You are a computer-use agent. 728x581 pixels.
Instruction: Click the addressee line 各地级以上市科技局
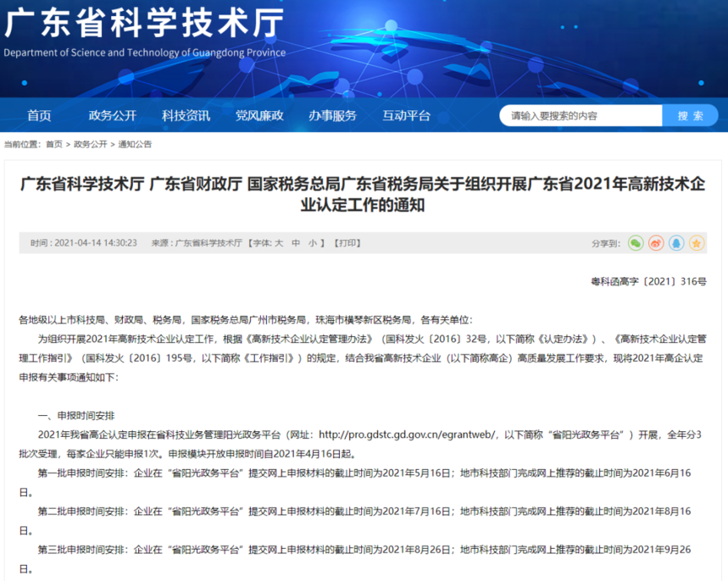coord(246,320)
